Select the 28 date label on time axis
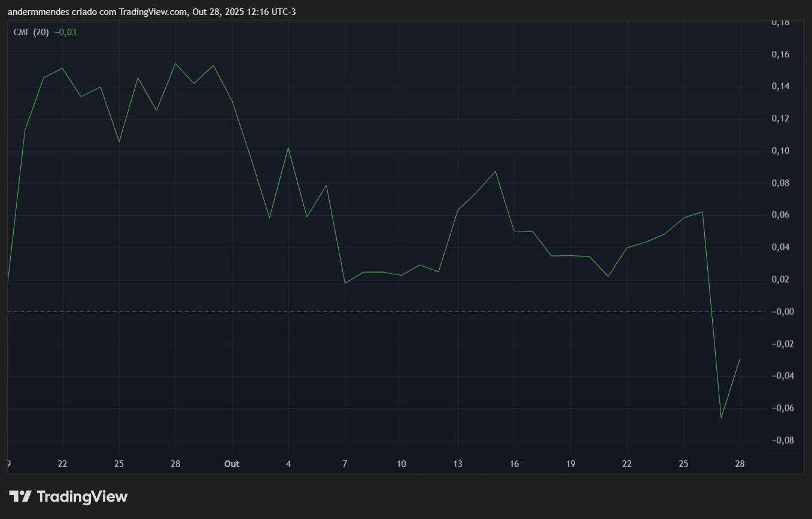The height and width of the screenshot is (519, 812). coord(740,464)
